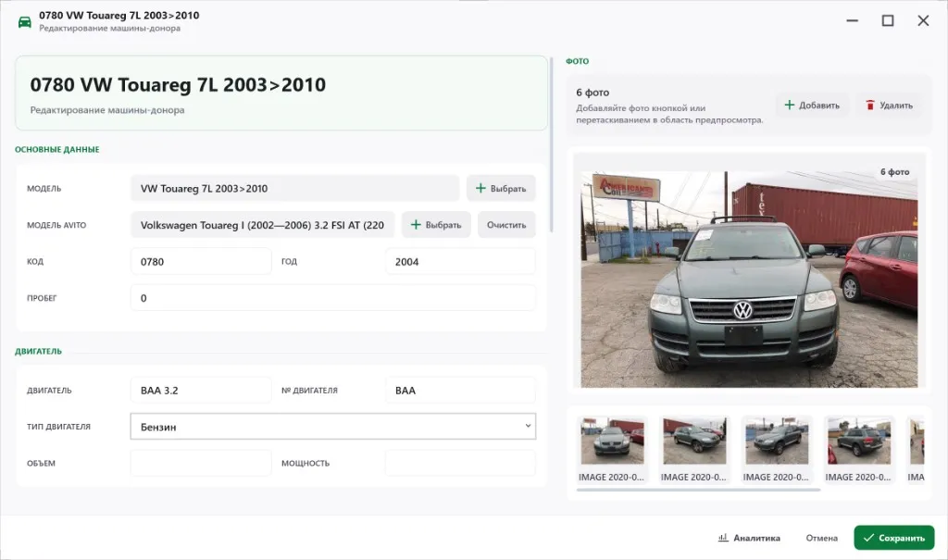Viewport: 948px width, 560px height.
Task: Click the trash icon on Удалить
Action: point(869,106)
